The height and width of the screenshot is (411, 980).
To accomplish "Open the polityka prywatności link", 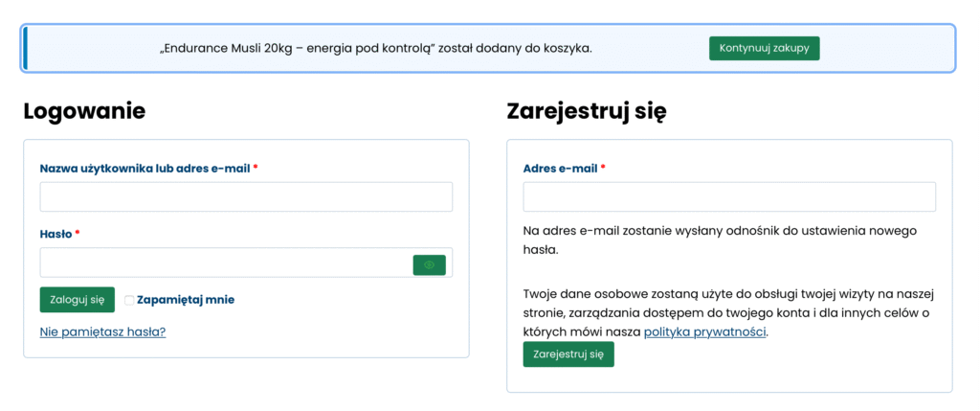I will coord(705,332).
